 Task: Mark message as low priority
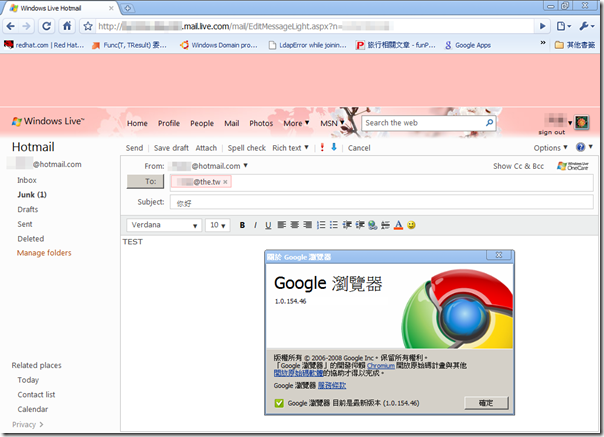[334, 147]
